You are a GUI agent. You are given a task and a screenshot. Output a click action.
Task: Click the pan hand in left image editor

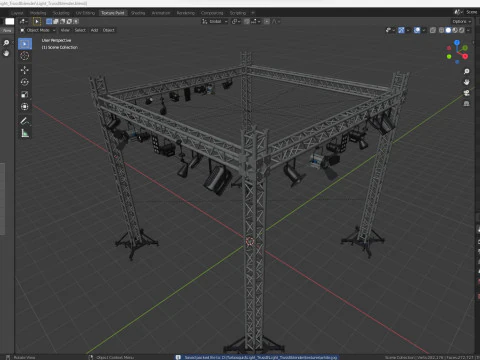click(x=6, y=53)
